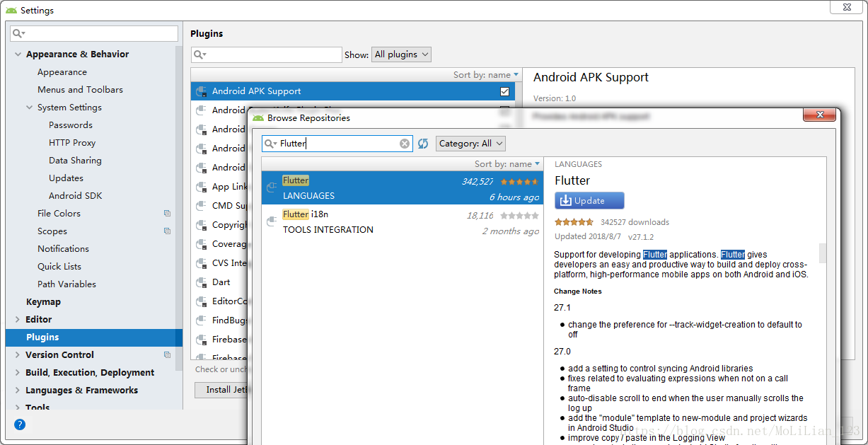Click the plugins search field in Settings
Screen dimensions: 868x445
pos(267,54)
